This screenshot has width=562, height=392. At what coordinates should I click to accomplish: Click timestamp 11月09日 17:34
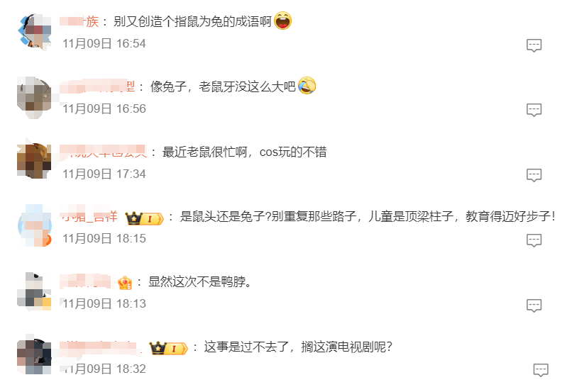(x=104, y=174)
